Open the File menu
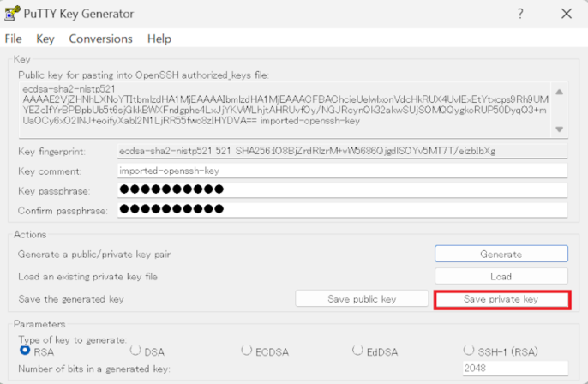This screenshot has height=384, width=588. pos(14,39)
